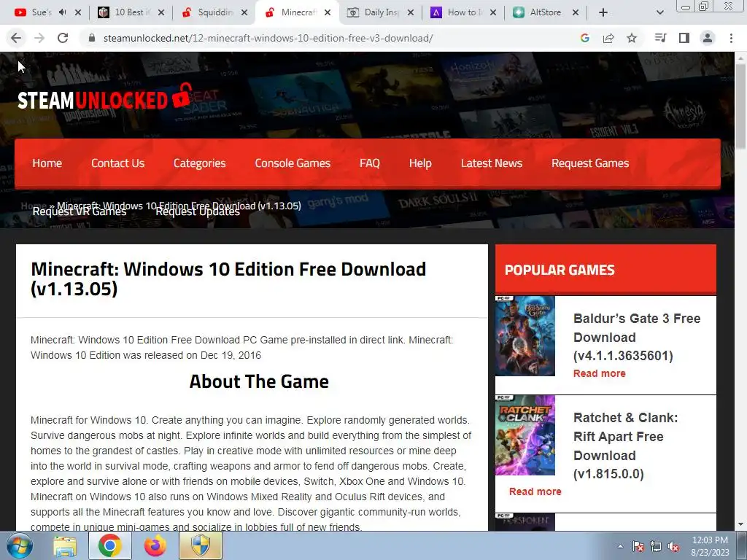Close the How to tab

click(x=493, y=12)
